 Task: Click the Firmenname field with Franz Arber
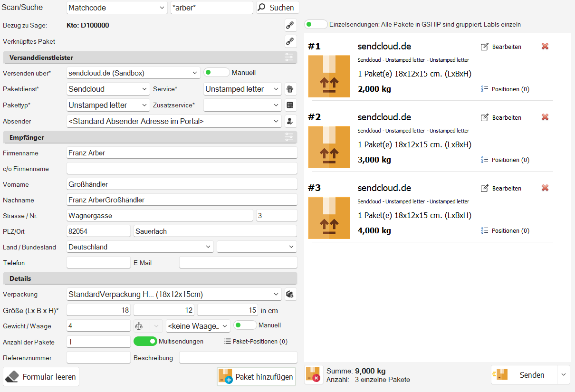(x=182, y=153)
